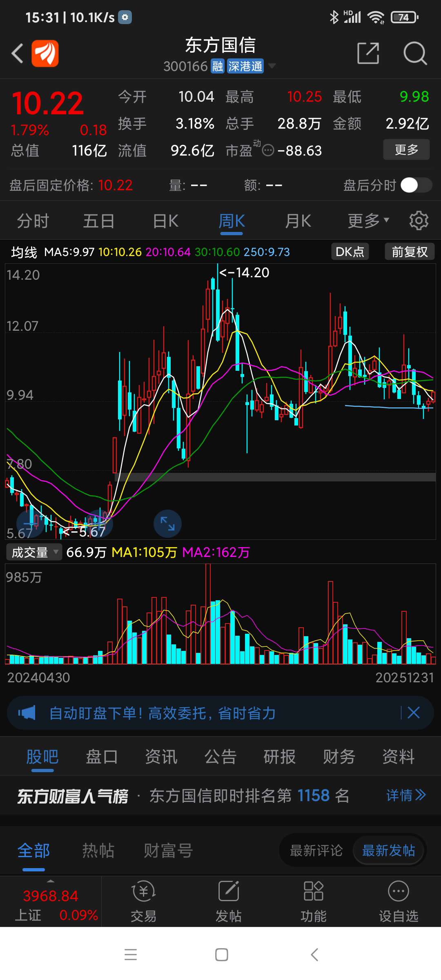Tap the battery status icon

(x=404, y=17)
